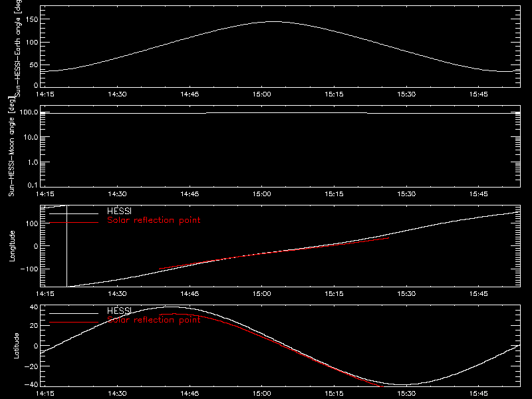Click the white HESSI legend line in Latitude plot
This screenshot has width=532, height=399.
(74, 313)
